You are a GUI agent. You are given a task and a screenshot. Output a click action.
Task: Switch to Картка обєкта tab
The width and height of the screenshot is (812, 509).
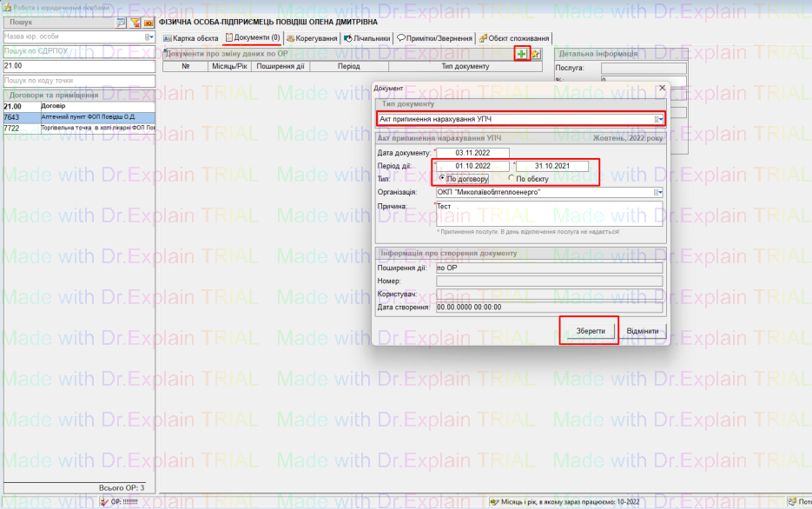click(x=191, y=39)
